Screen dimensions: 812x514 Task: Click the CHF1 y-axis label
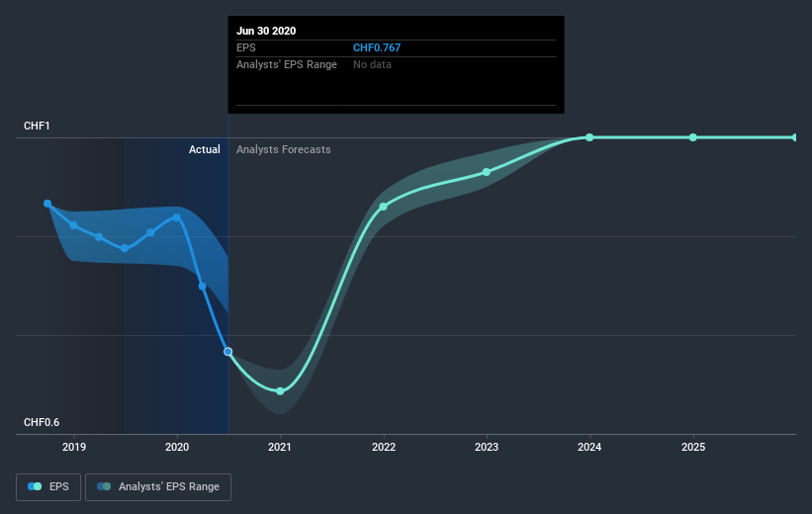[x=37, y=126]
